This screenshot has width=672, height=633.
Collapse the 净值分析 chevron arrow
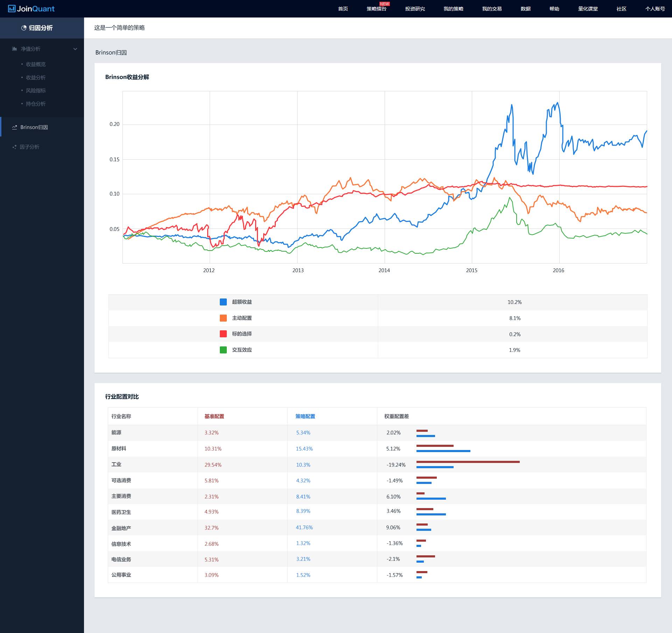(75, 49)
